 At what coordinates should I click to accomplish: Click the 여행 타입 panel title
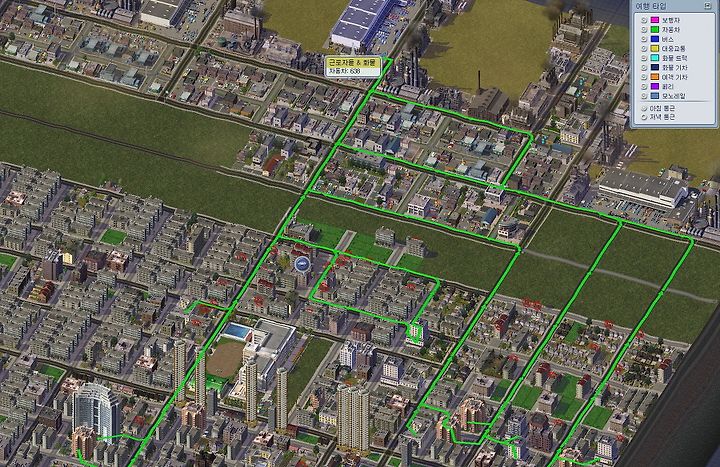pos(650,6)
